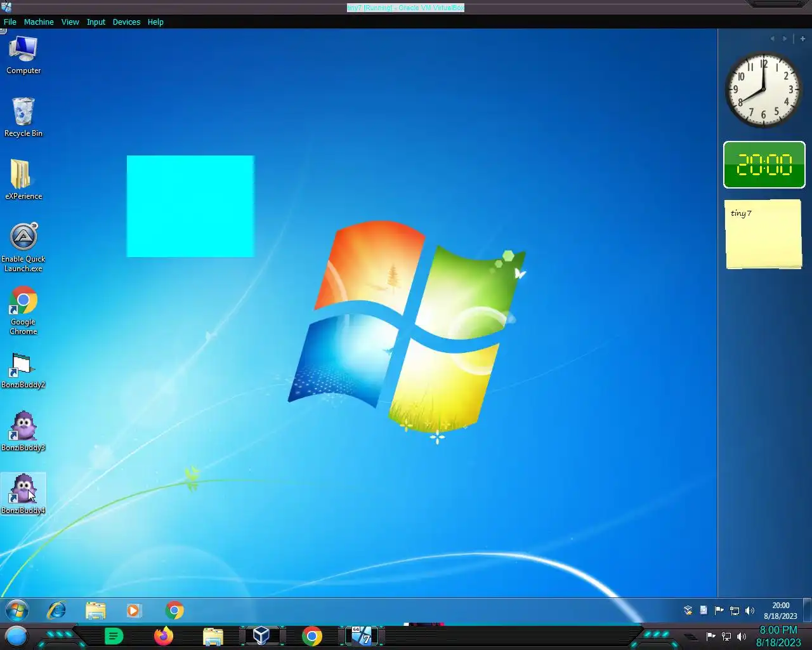Click the guest Show desktop button
Image resolution: width=812 pixels, height=650 pixels.
[807, 611]
